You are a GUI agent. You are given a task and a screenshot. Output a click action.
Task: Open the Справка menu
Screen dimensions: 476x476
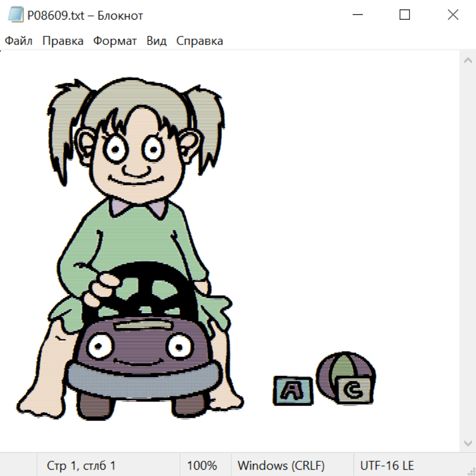tap(199, 41)
